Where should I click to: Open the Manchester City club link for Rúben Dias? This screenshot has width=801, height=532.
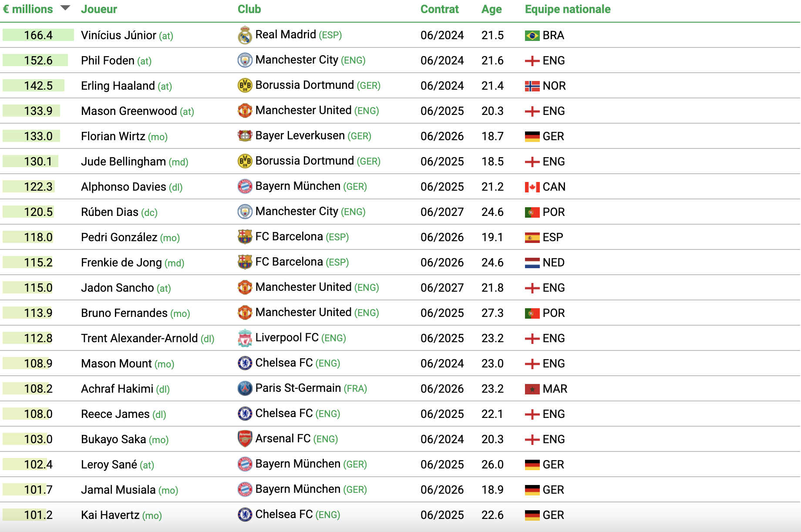pos(296,212)
